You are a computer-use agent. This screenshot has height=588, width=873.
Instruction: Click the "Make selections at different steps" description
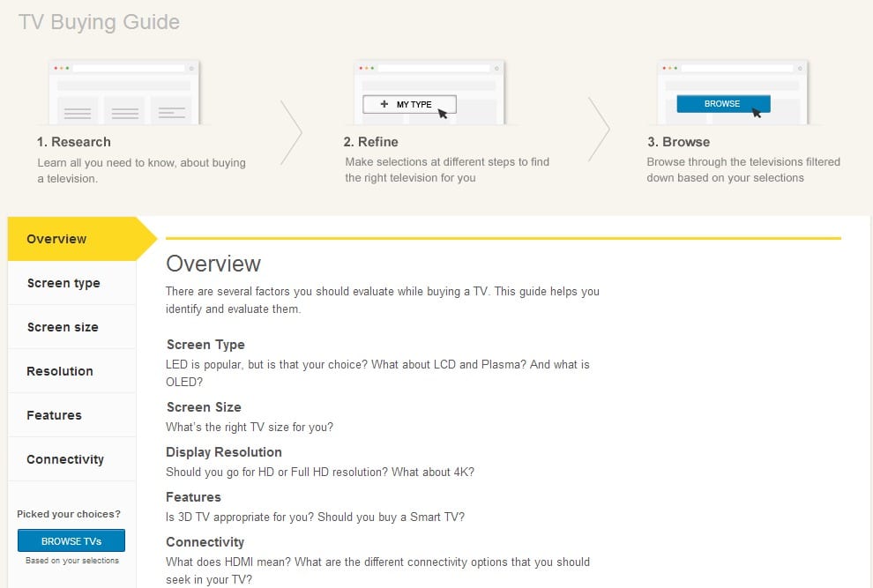(447, 170)
